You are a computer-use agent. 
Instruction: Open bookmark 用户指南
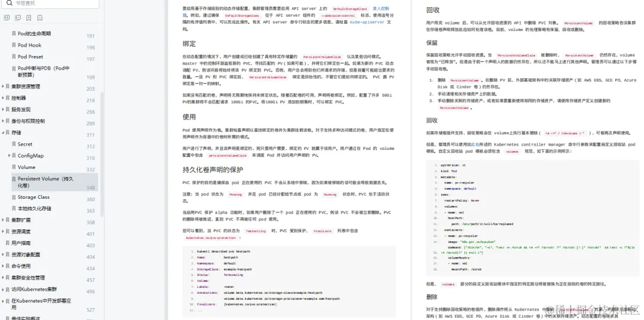[21, 243]
